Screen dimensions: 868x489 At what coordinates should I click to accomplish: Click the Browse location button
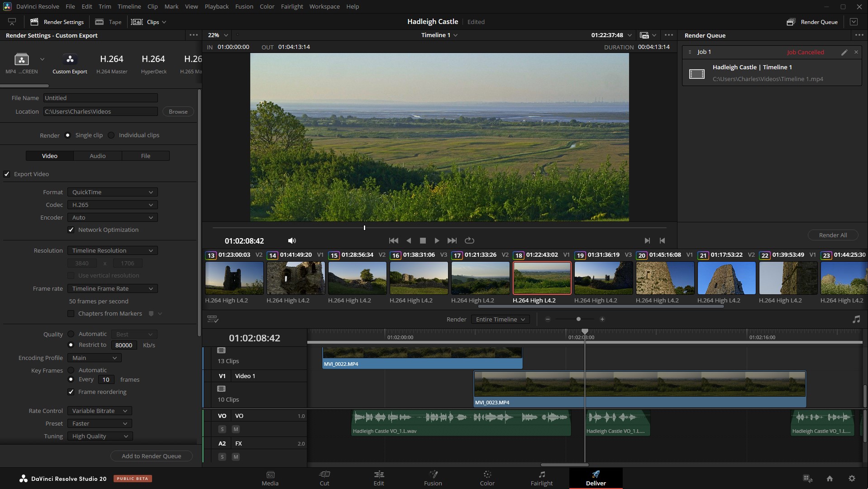[178, 111]
